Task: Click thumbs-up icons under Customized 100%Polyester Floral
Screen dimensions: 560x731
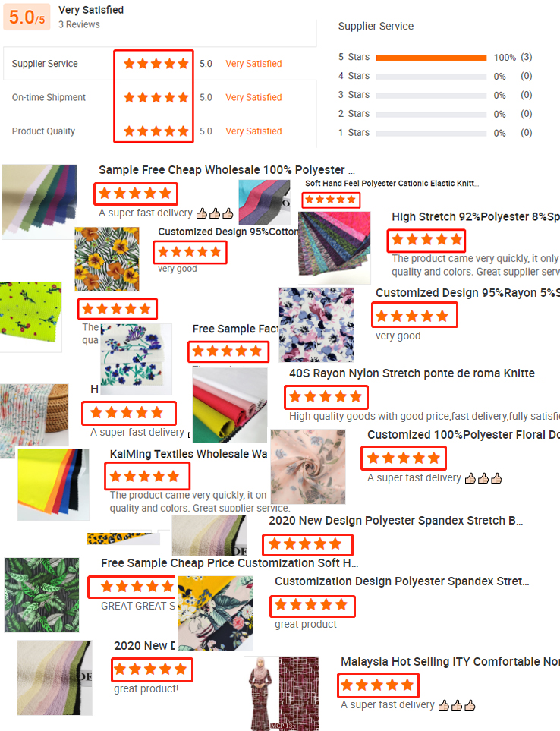Action: [x=483, y=478]
